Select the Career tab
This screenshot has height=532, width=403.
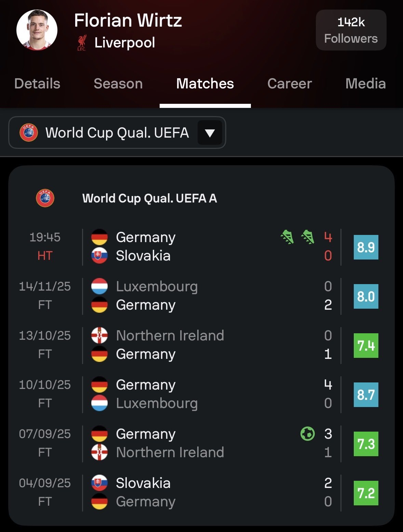[290, 84]
